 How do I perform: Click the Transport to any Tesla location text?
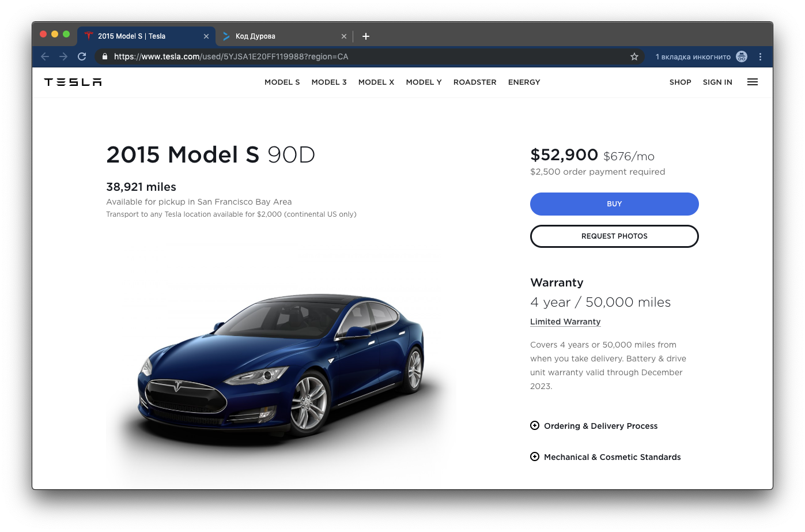click(231, 214)
